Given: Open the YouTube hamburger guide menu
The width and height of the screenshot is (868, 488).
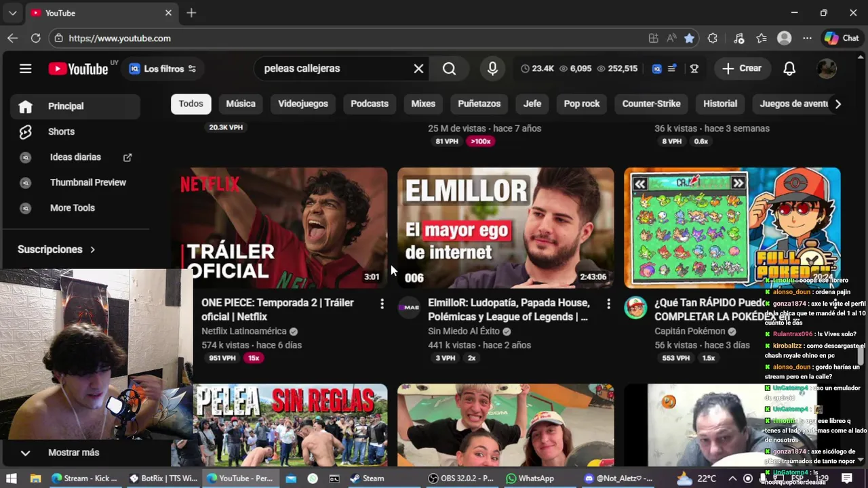Looking at the screenshot, I should click(x=25, y=68).
